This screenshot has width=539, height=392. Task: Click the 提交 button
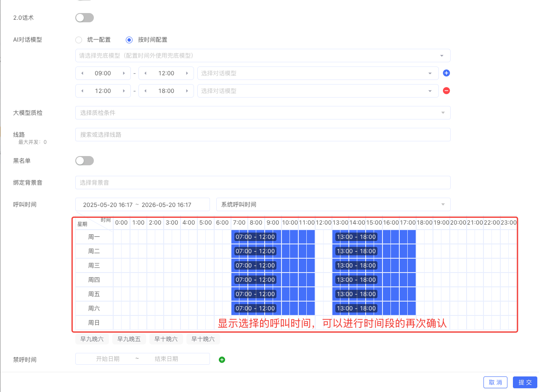[x=526, y=382]
